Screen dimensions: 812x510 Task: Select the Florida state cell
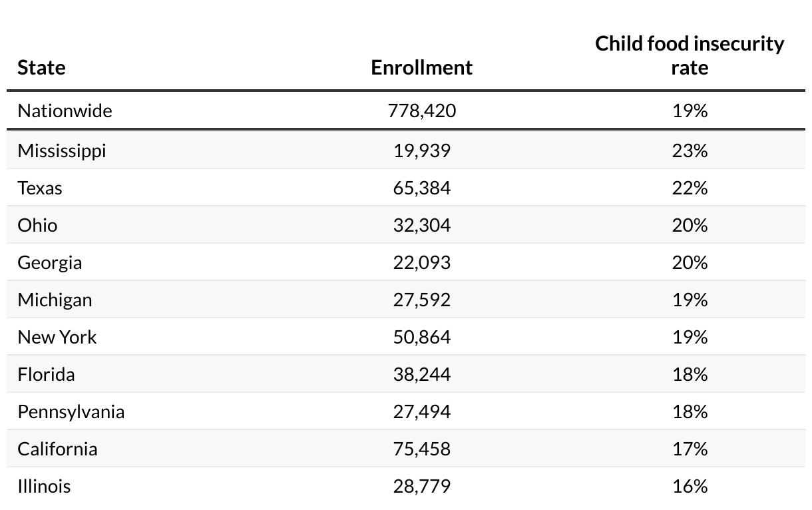pos(46,374)
